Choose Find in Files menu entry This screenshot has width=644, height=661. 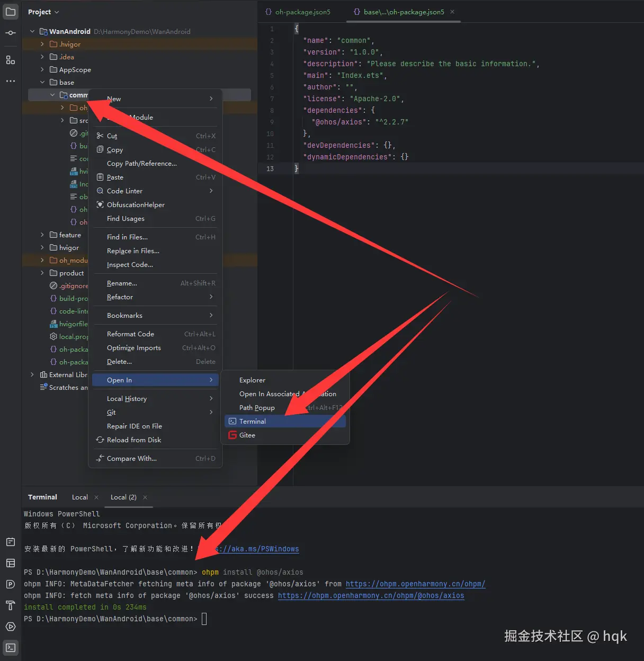click(x=155, y=237)
